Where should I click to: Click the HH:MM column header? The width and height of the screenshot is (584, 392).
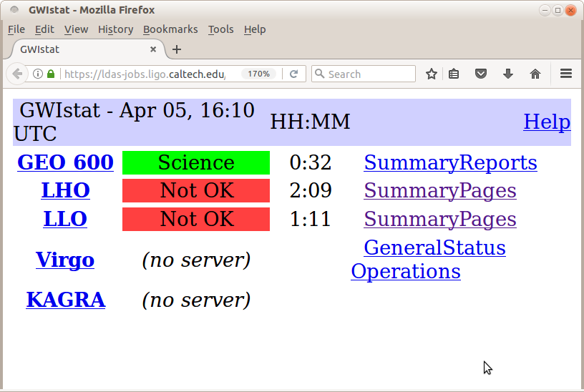[x=310, y=122]
